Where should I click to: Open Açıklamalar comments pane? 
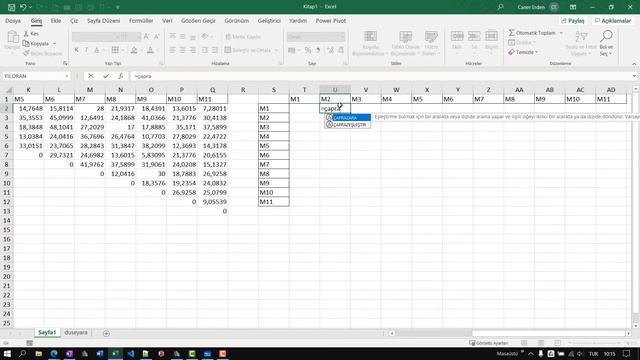coord(613,20)
